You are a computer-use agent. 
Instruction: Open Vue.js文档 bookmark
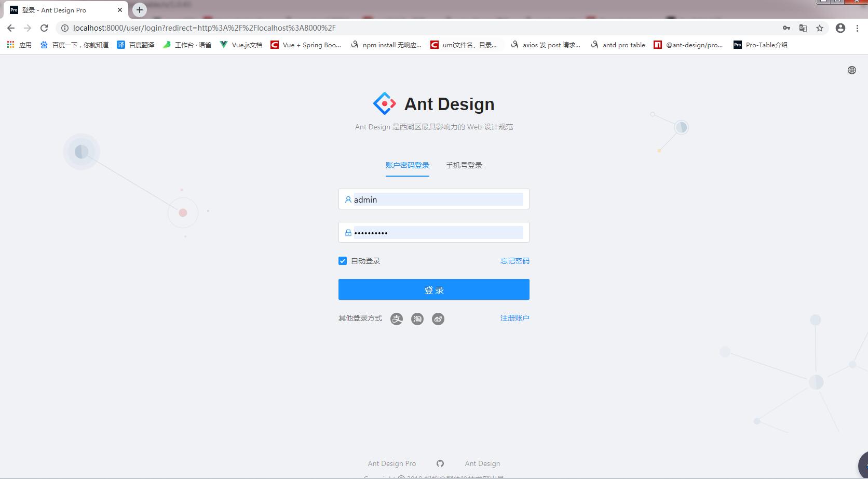coord(241,45)
